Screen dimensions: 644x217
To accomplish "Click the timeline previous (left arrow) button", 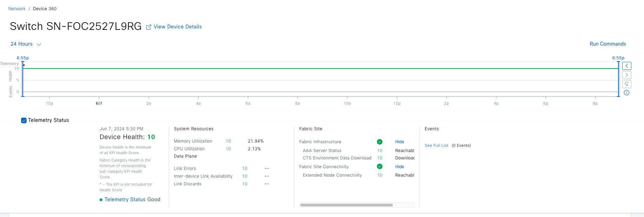I will coord(626,66).
